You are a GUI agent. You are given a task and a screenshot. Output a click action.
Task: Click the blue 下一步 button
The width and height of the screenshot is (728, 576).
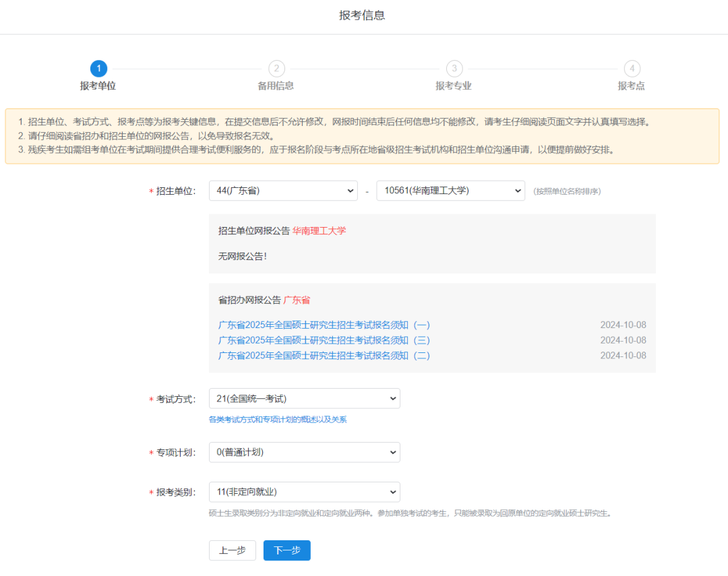tap(287, 550)
